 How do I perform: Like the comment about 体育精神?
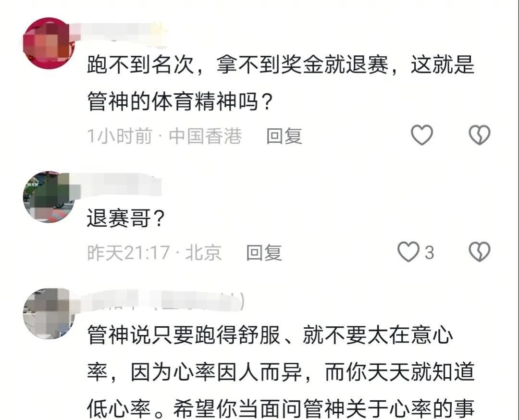422,135
